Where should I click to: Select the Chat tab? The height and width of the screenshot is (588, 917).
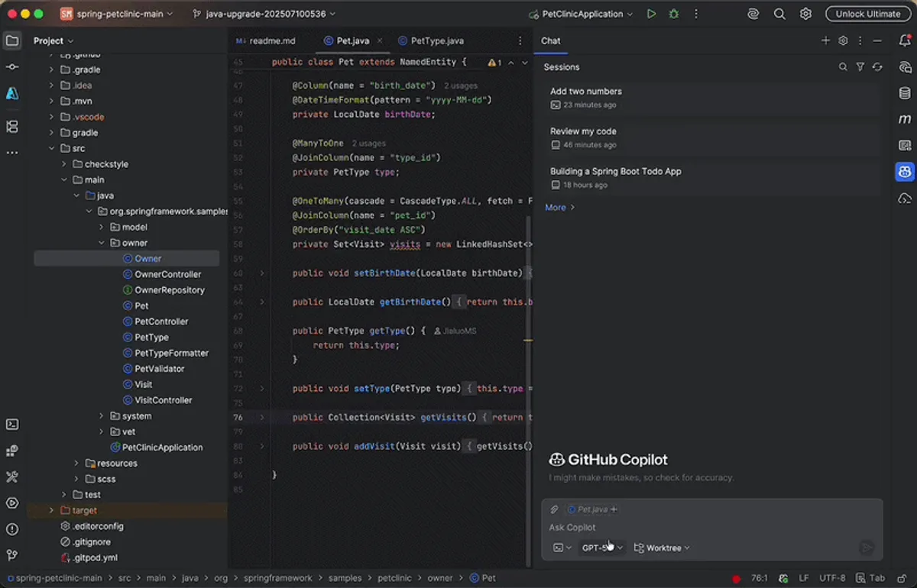tap(550, 41)
